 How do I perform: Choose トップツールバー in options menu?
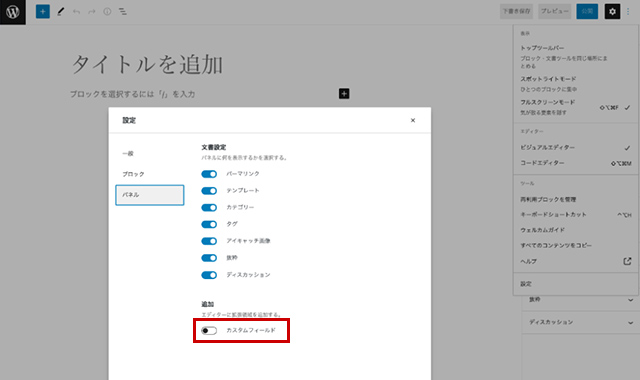tap(576, 56)
